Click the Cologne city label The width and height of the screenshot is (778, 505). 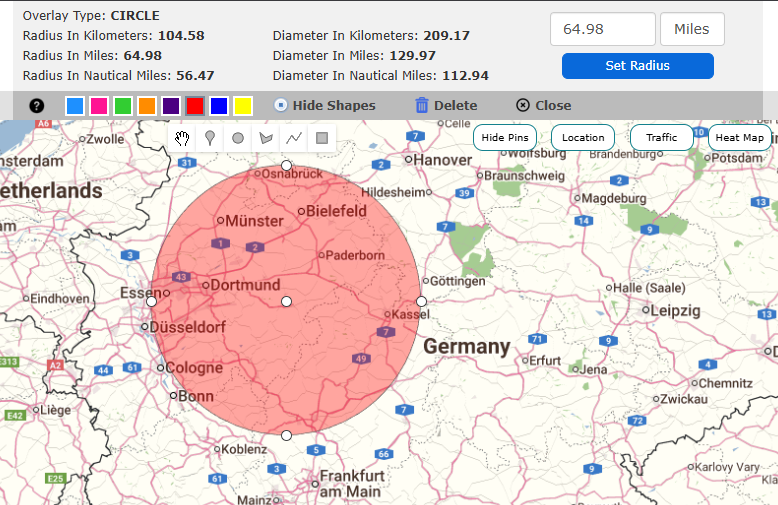tap(194, 368)
